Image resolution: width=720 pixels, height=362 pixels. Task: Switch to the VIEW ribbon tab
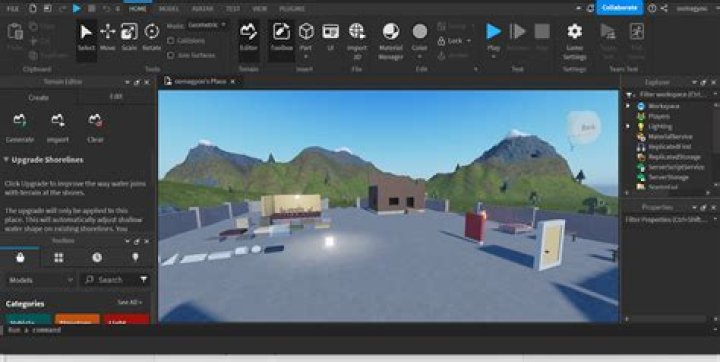point(260,9)
